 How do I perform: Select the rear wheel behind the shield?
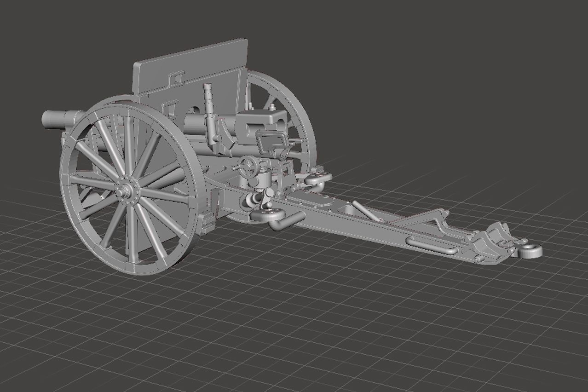[x=294, y=106]
